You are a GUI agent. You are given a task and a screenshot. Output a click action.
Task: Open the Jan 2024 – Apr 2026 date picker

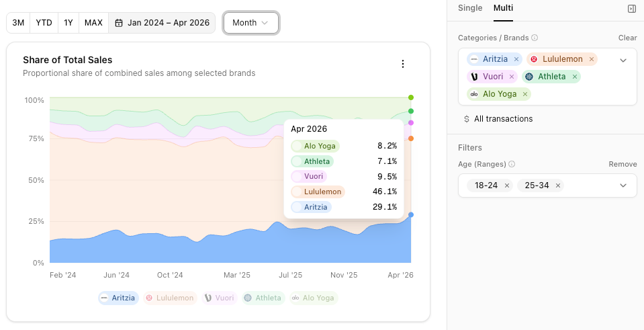[x=162, y=23]
